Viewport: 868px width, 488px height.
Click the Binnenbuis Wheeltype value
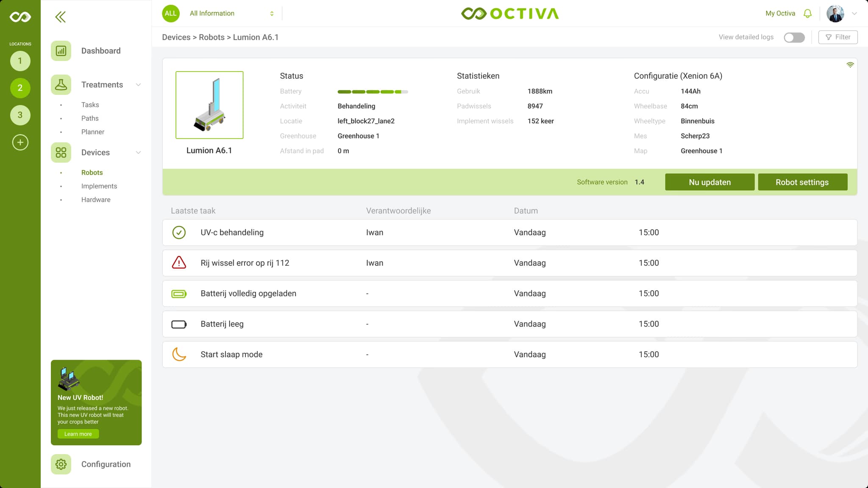tap(698, 121)
